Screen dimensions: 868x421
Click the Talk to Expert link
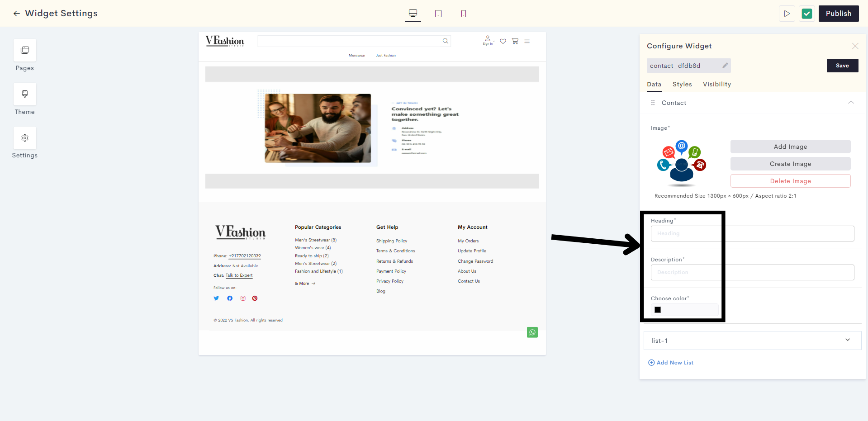(x=239, y=275)
